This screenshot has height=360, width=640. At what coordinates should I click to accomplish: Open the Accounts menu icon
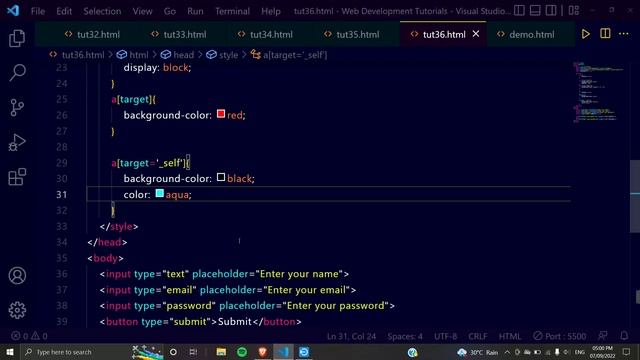click(17, 276)
